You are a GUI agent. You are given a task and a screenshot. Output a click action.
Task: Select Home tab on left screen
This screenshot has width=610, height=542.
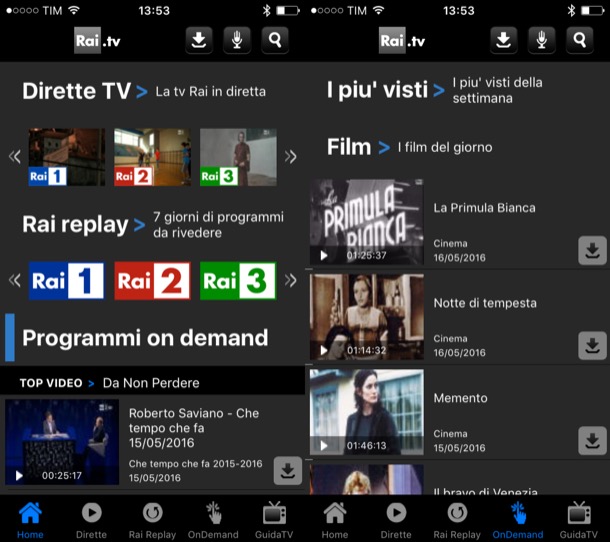coord(30,520)
